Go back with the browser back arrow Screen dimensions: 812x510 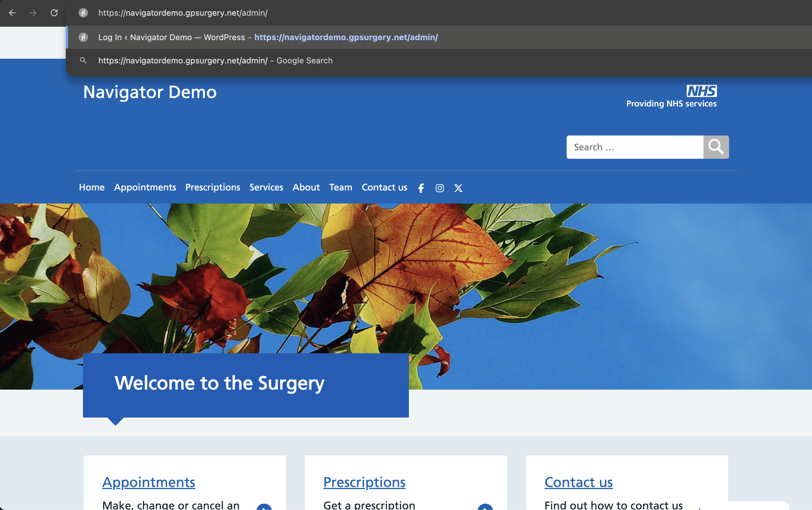click(x=13, y=13)
